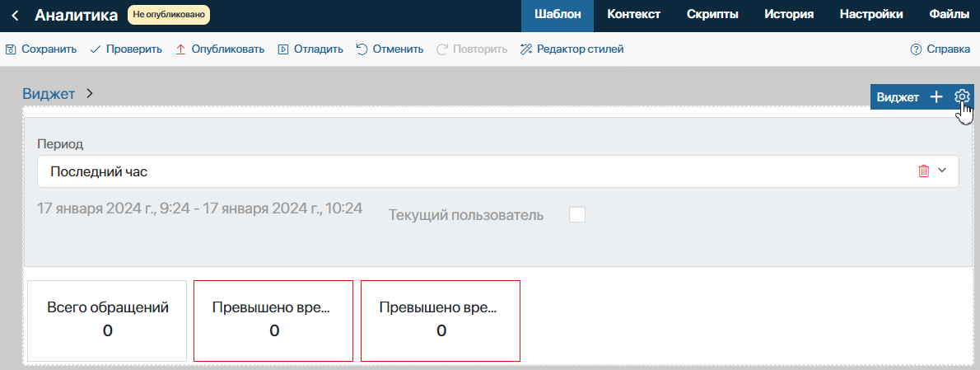The height and width of the screenshot is (370, 980).
Task: Go back using the header arrow
Action: click(15, 16)
